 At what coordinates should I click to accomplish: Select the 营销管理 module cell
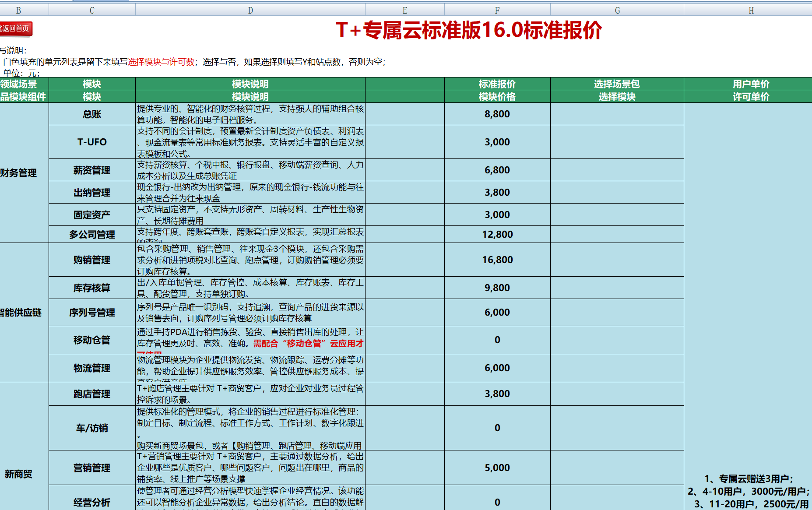coord(92,468)
